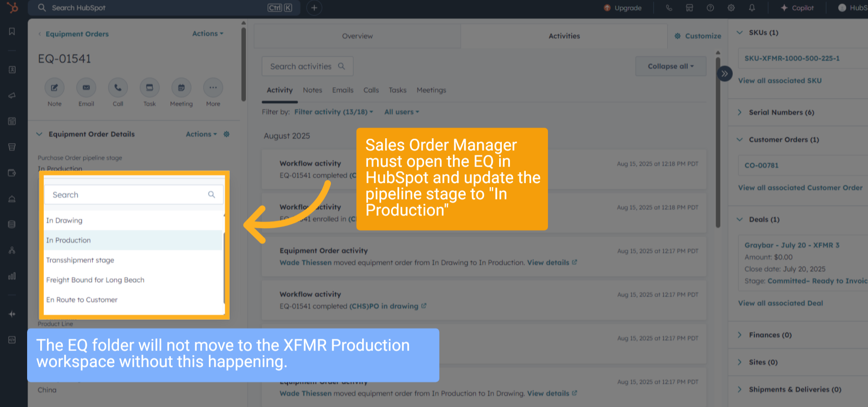Collapse the Deals (1) section
This screenshot has width=868, height=407.
pos(740,220)
